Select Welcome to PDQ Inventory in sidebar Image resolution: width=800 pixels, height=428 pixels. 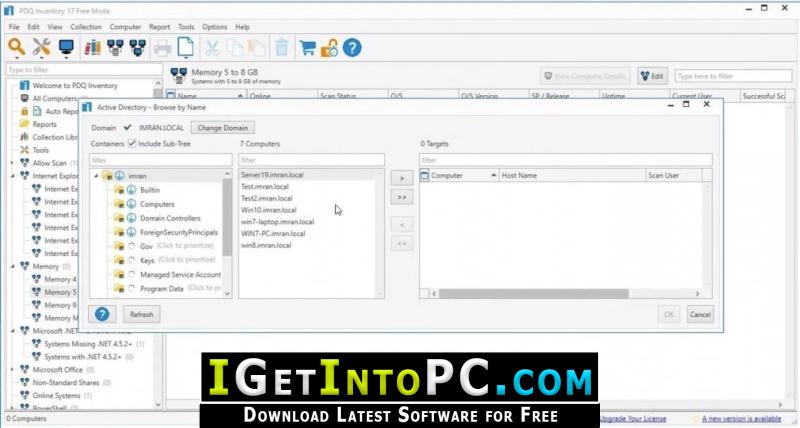click(74, 85)
